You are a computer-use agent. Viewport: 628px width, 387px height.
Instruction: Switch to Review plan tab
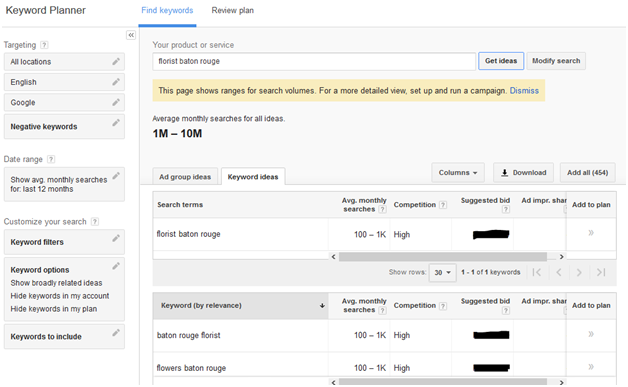tap(233, 10)
